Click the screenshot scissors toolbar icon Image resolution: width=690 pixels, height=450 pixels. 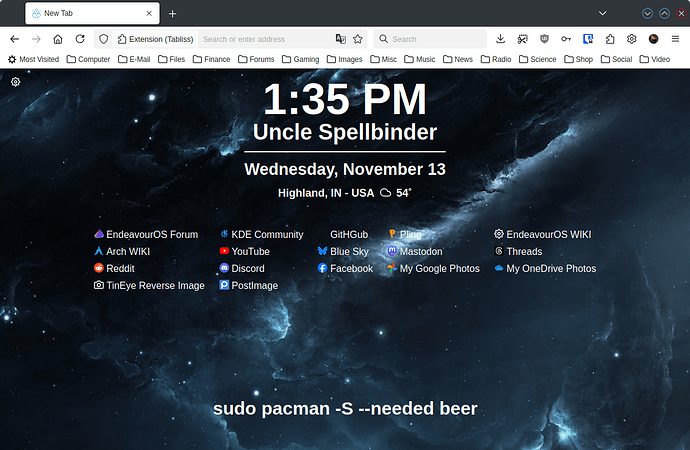(522, 39)
